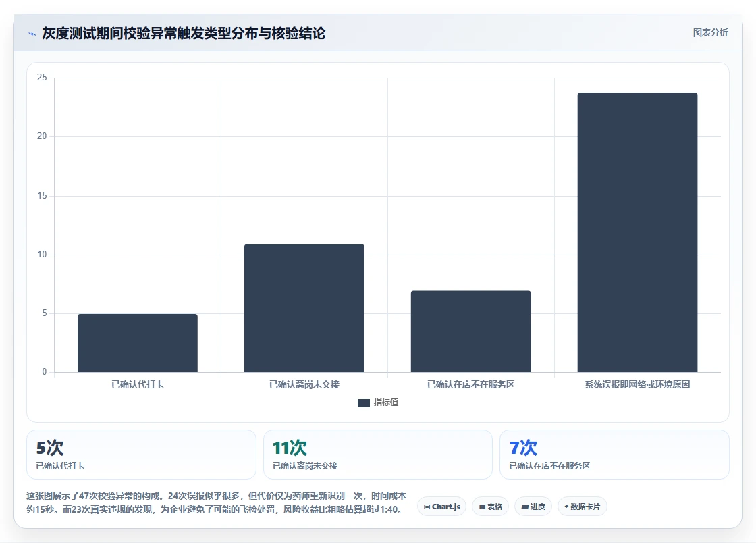Click the y-axis value 25
The width and height of the screenshot is (756, 543).
click(x=42, y=77)
